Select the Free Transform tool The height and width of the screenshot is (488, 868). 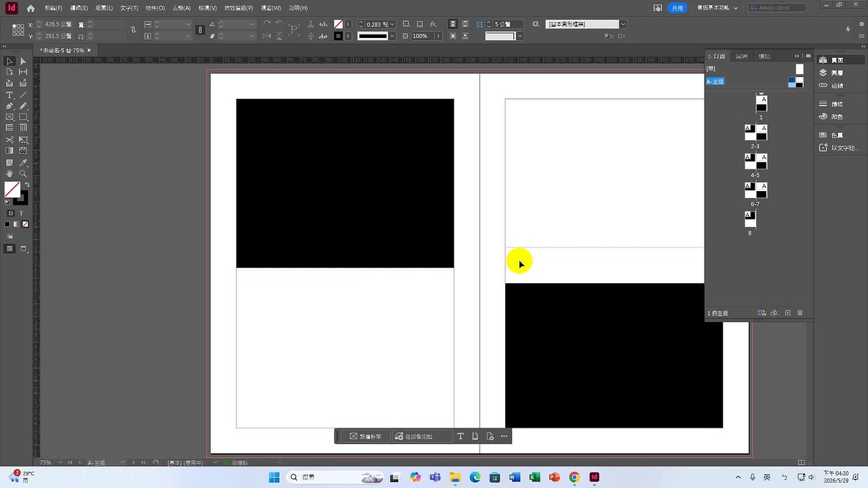[x=23, y=140]
